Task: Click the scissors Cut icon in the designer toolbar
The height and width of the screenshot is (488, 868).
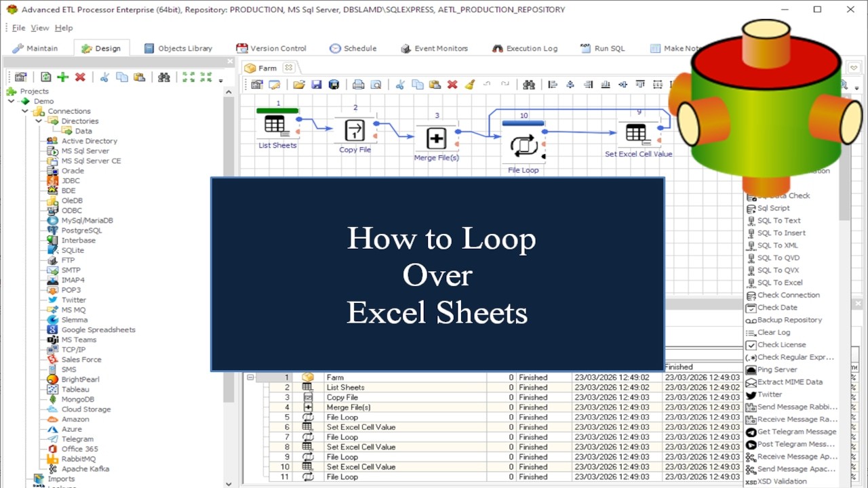Action: [400, 85]
